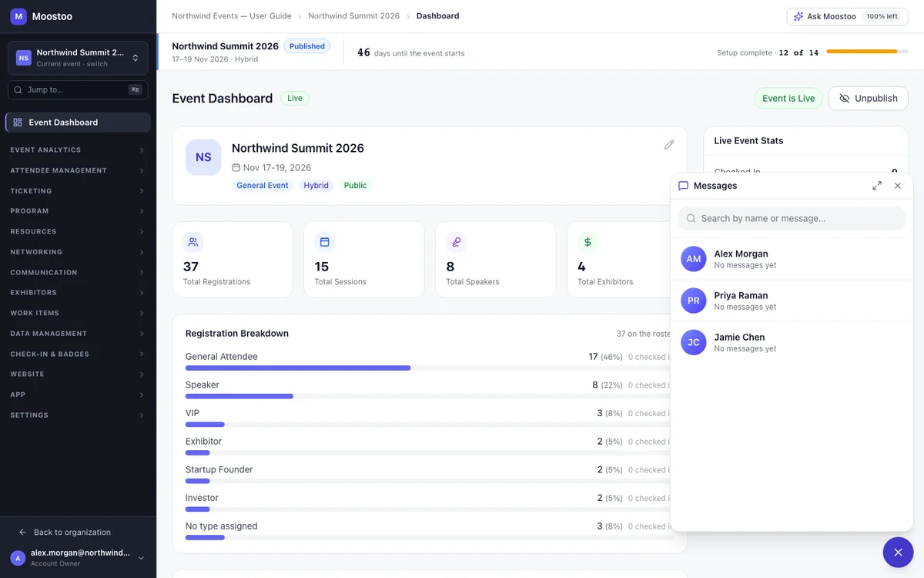Screen dimensions: 924x578
Task: Click Northwind Summit 2026 breadcrumb link
Action: [354, 16]
